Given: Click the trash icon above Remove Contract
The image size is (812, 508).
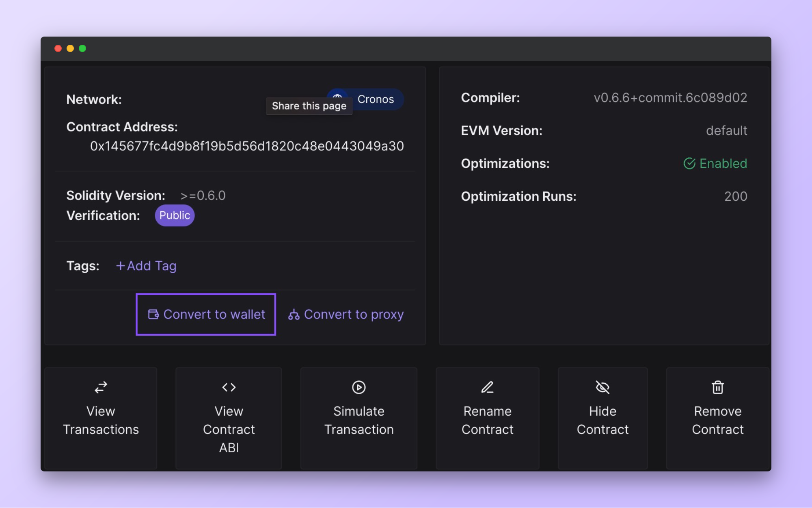Looking at the screenshot, I should 717,387.
